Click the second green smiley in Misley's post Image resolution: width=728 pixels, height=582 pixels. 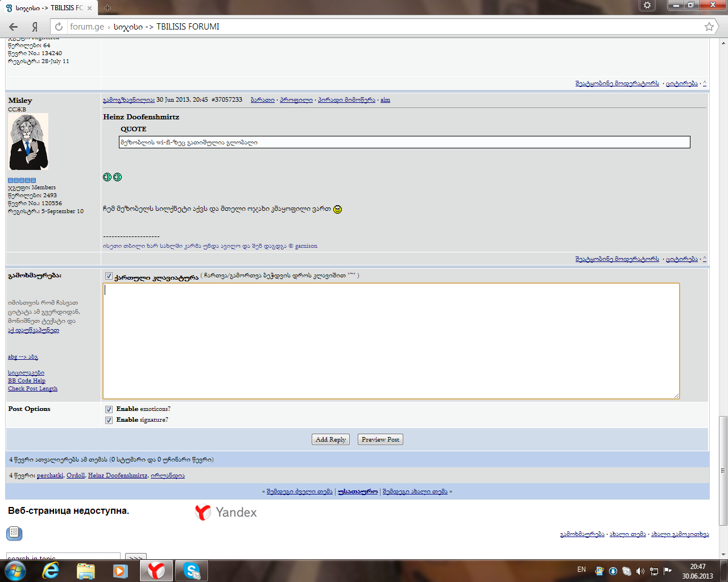(x=117, y=177)
